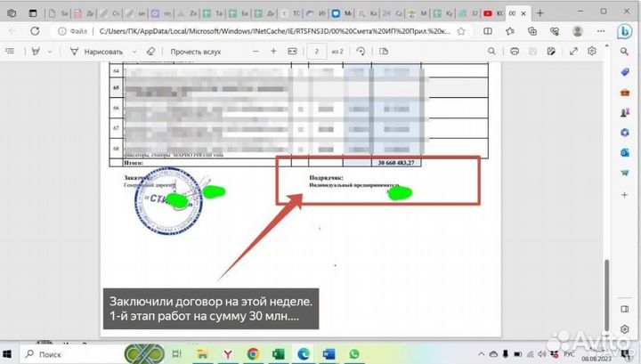Open Microsoft 365 in the sidebar
This screenshot has height=364, width=641.
pos(625,133)
